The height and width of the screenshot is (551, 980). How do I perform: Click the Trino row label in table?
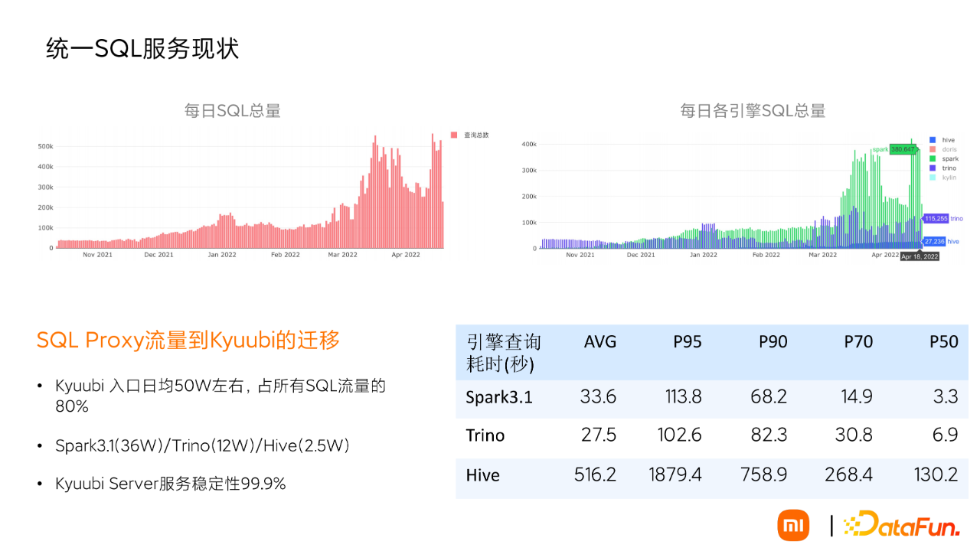[485, 435]
